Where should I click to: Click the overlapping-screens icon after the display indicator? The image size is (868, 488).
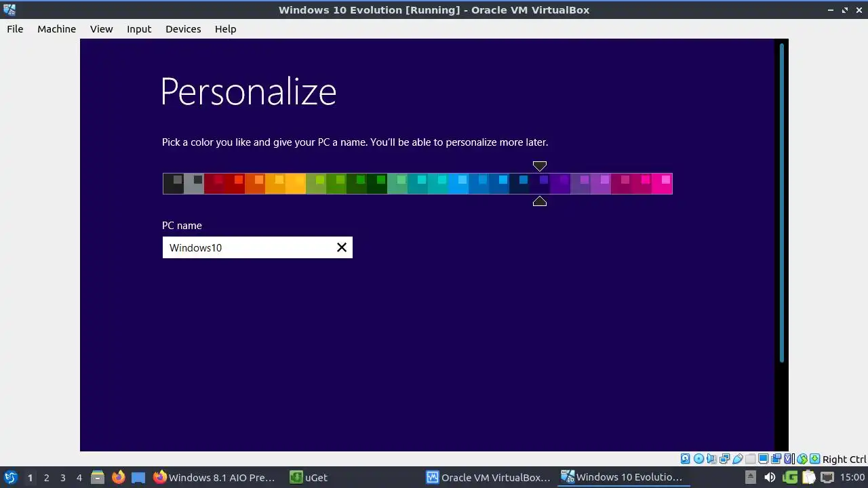click(x=776, y=459)
